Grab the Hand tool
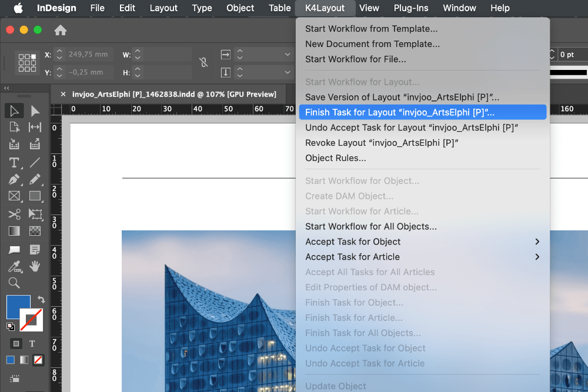 click(35, 266)
